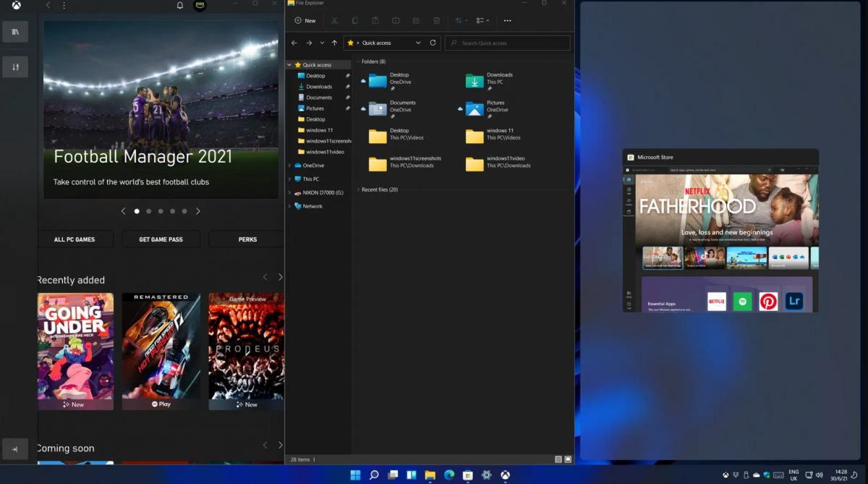Viewport: 868px width, 484px height.
Task: Expand the This PC tree node
Action: coord(289,179)
